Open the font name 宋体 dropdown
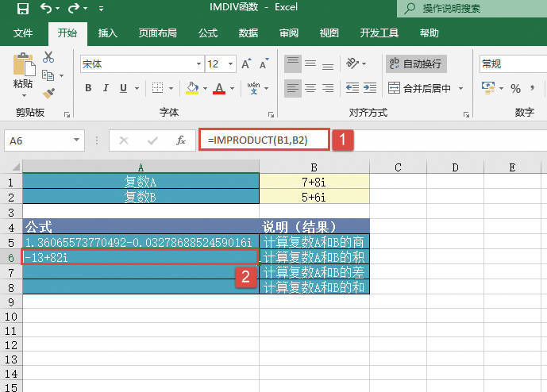The width and height of the screenshot is (547, 392). click(x=198, y=63)
